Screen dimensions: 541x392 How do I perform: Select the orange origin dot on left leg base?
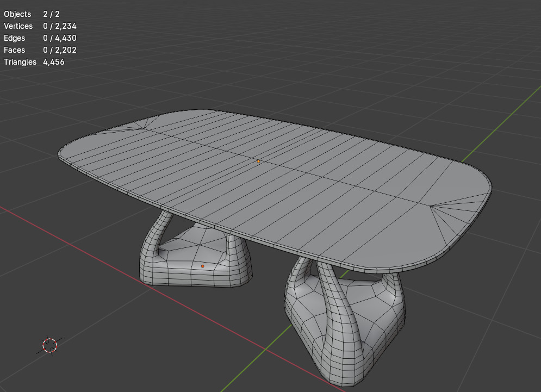tap(202, 266)
